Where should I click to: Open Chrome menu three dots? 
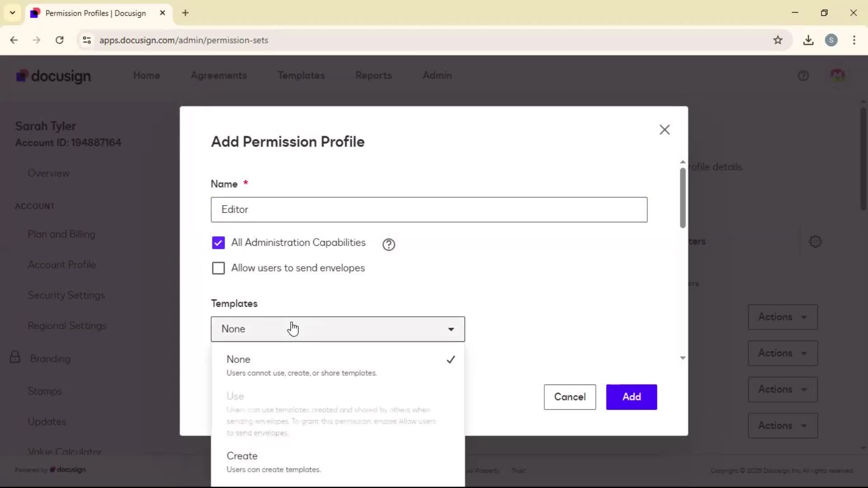854,40
